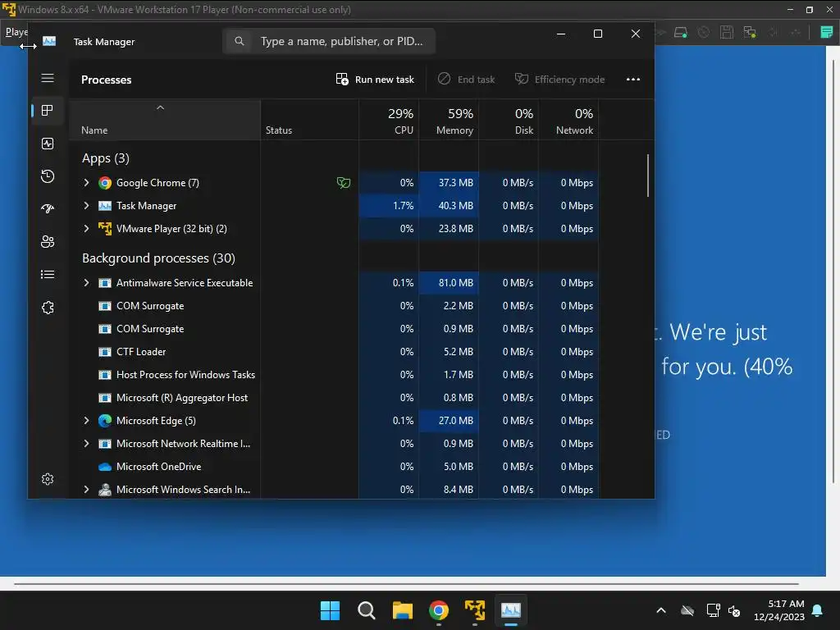Image resolution: width=840 pixels, height=630 pixels.
Task: Expand Microsoft Edge (5) process group
Action: 86,421
